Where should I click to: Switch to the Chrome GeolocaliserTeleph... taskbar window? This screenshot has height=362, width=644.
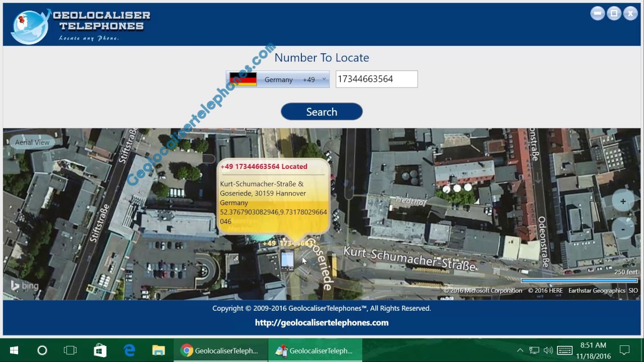click(x=220, y=350)
